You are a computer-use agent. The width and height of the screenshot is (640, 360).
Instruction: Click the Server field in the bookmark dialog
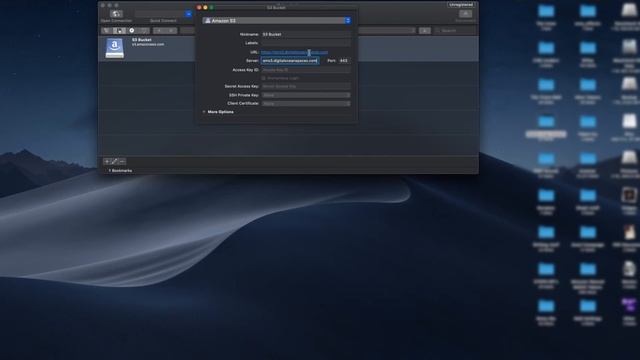290,60
